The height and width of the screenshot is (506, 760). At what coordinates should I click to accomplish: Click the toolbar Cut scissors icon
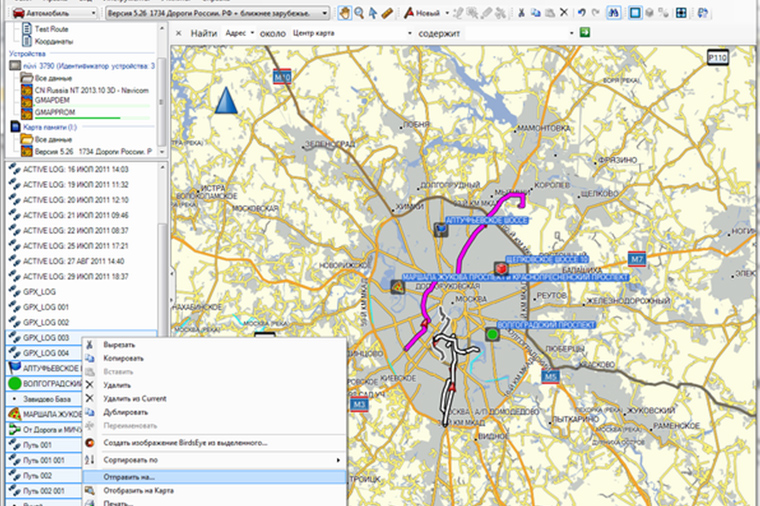coord(522,13)
